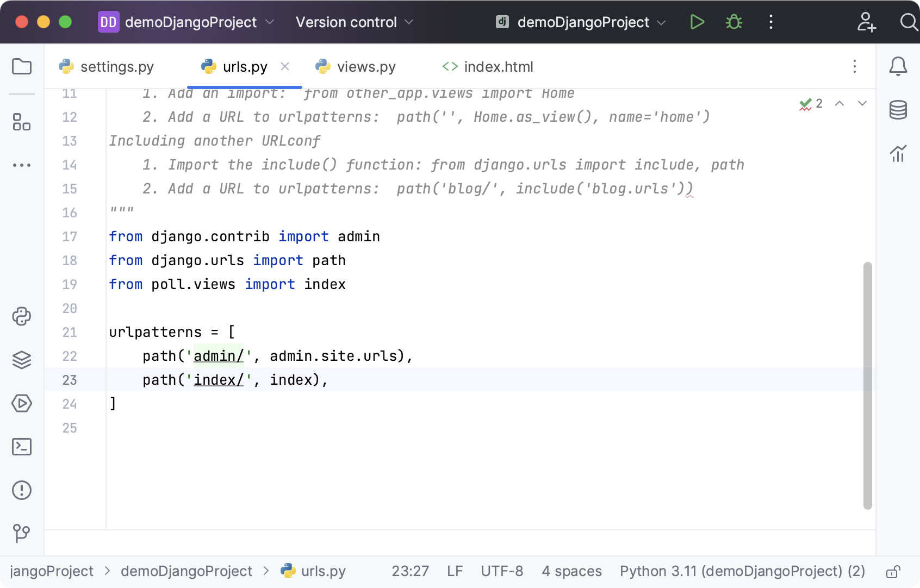Open the Database tool window
920x588 pixels.
898,109
